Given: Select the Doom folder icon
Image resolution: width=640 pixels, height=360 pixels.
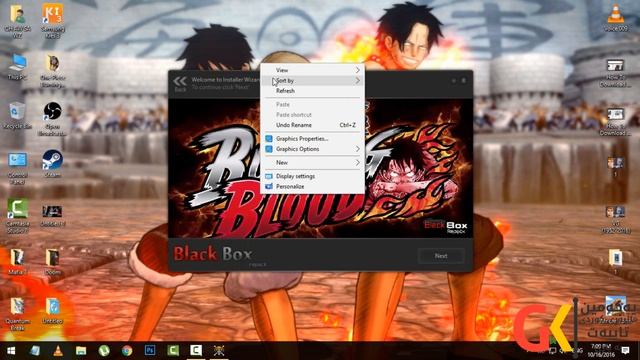Looking at the screenshot, I should [52, 262].
